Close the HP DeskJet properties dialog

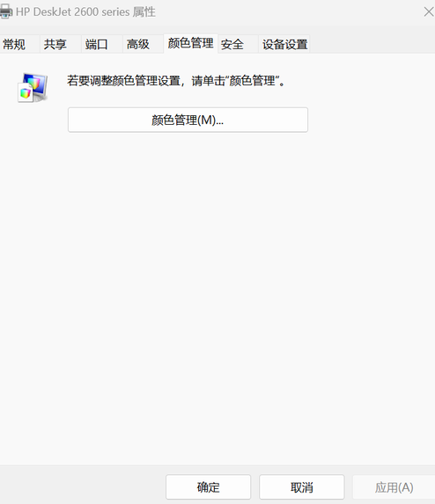tap(428, 12)
